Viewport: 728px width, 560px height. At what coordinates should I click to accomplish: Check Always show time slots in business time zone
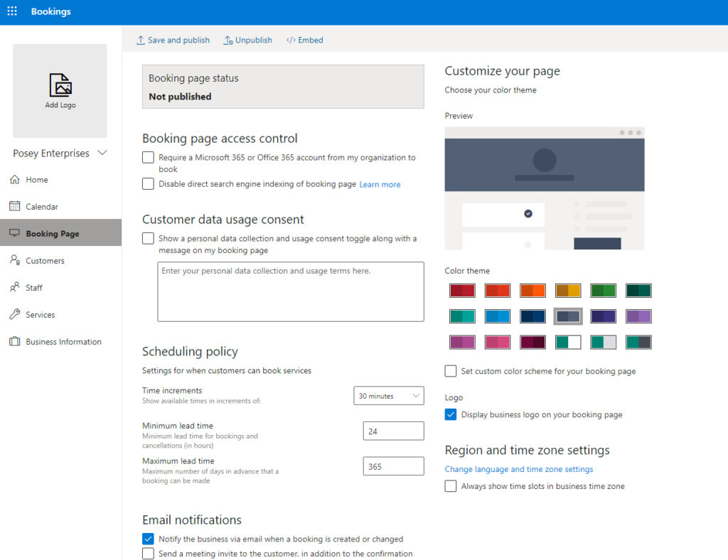[x=450, y=486]
